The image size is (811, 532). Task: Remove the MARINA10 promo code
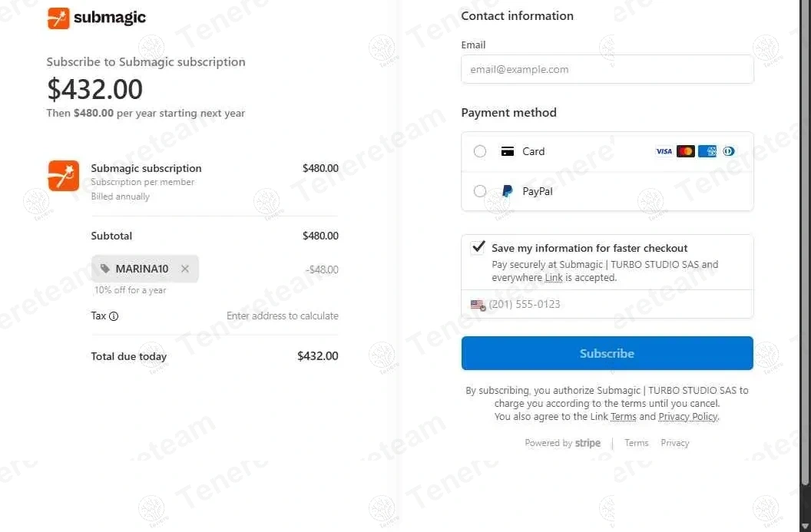(x=185, y=269)
